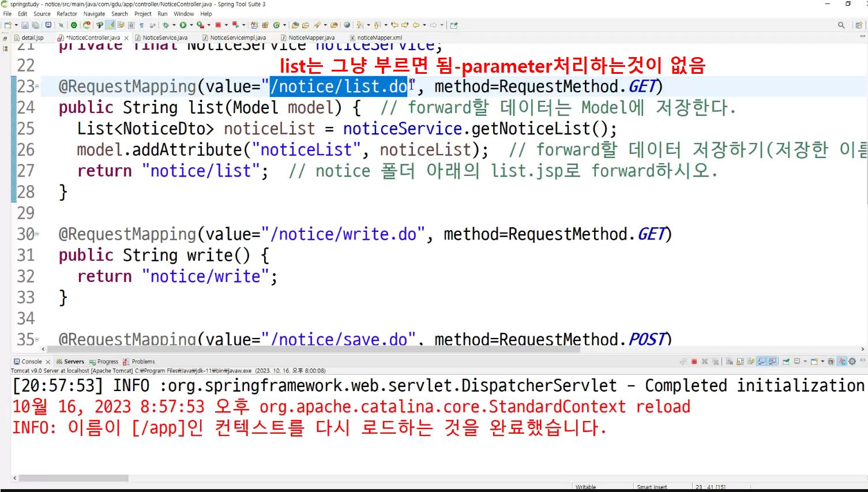
Task: Toggle Scroll Lock in Console toolbar
Action: pos(740,362)
